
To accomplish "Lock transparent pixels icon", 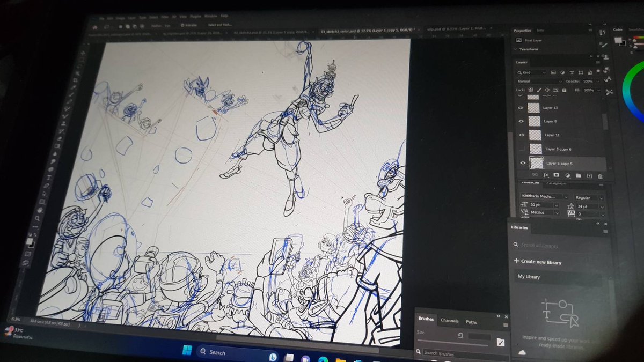I will point(530,90).
